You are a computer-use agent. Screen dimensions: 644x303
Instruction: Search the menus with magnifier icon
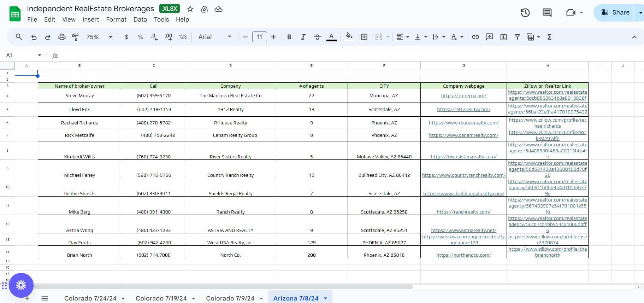click(19, 37)
